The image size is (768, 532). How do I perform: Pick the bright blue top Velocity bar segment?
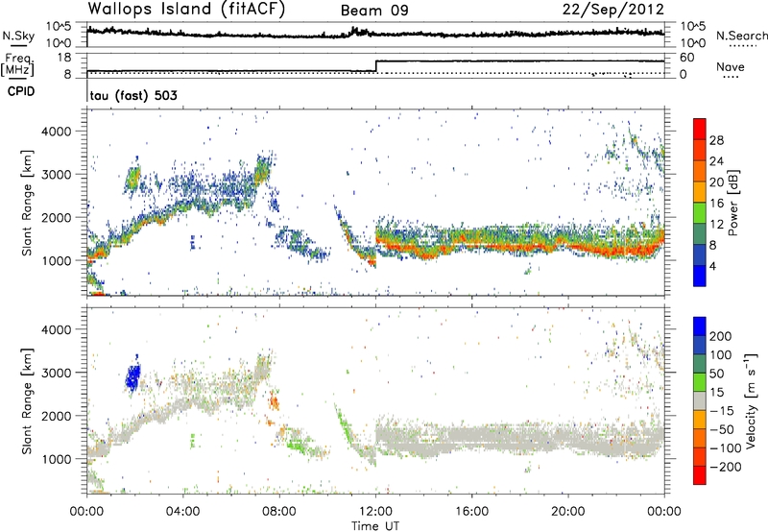[x=700, y=326]
